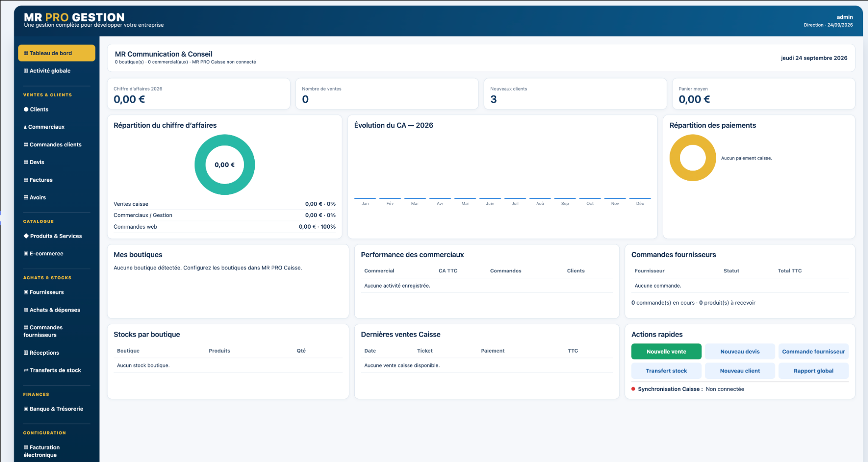
Task: Open Banque & Trésorerie label
Action: pyautogui.click(x=56, y=409)
